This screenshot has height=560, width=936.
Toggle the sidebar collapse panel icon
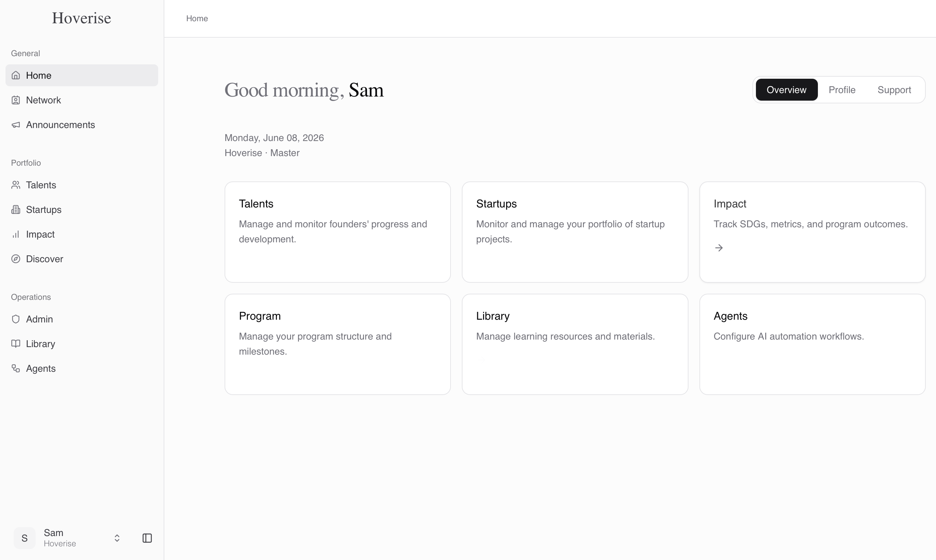[x=147, y=538]
